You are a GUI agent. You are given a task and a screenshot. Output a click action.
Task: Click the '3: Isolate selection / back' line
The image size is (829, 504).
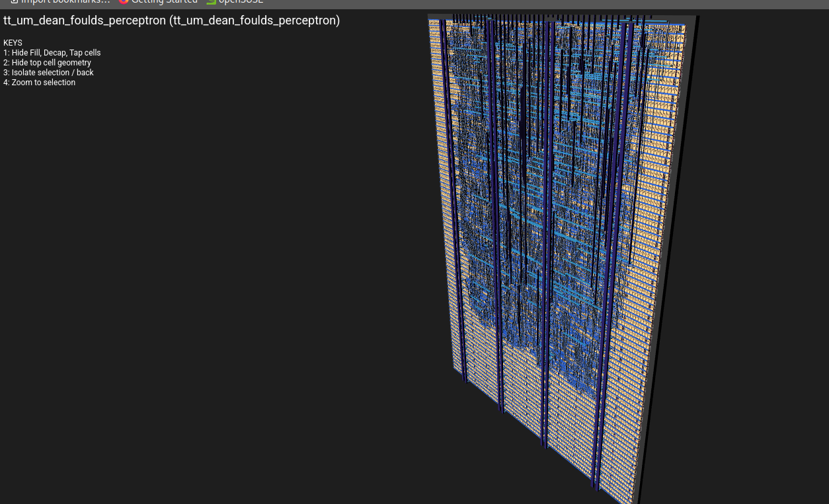pyautogui.click(x=48, y=73)
